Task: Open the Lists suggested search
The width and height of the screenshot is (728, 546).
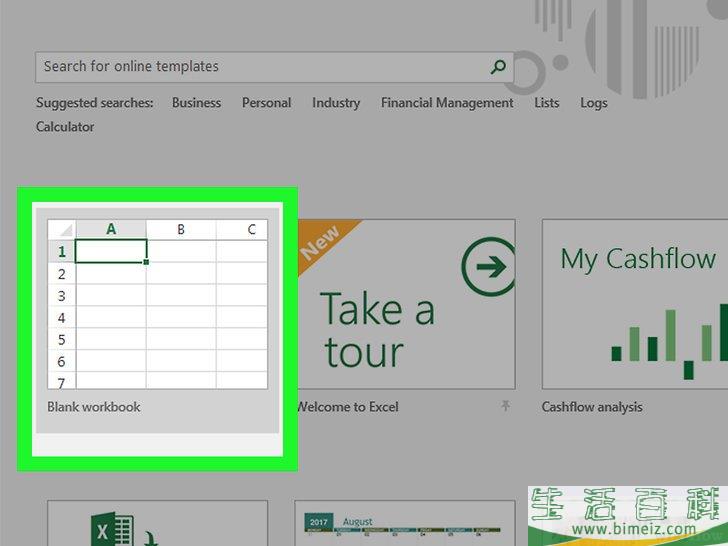Action: pyautogui.click(x=546, y=103)
